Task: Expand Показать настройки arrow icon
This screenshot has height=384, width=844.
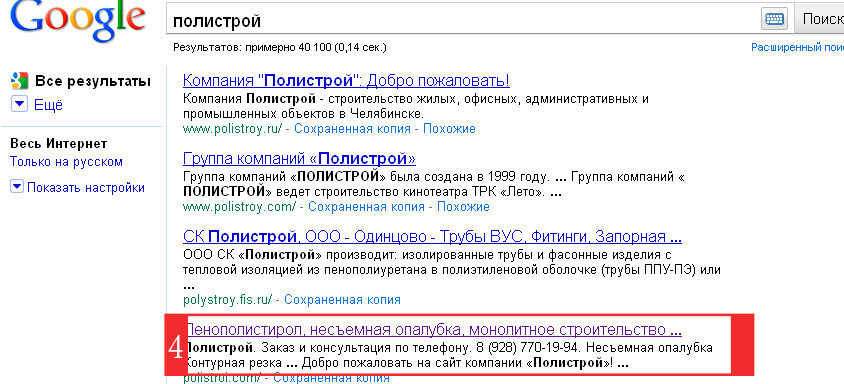Action: [x=17, y=187]
